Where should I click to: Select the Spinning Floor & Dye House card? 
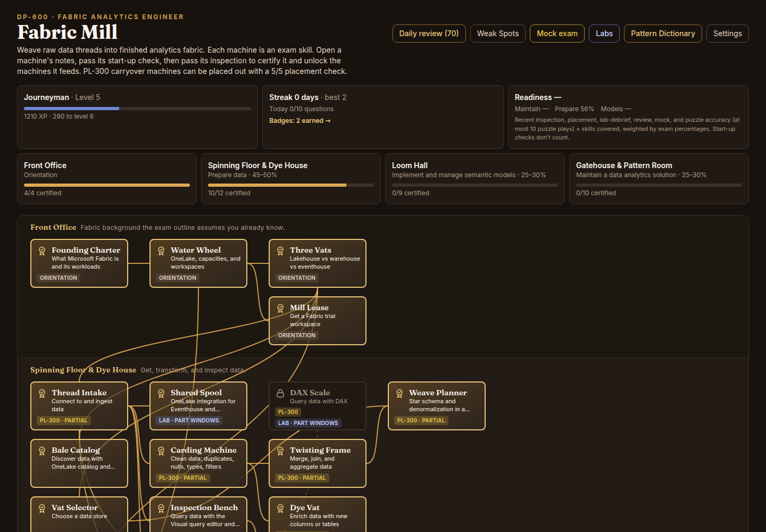pyautogui.click(x=291, y=179)
